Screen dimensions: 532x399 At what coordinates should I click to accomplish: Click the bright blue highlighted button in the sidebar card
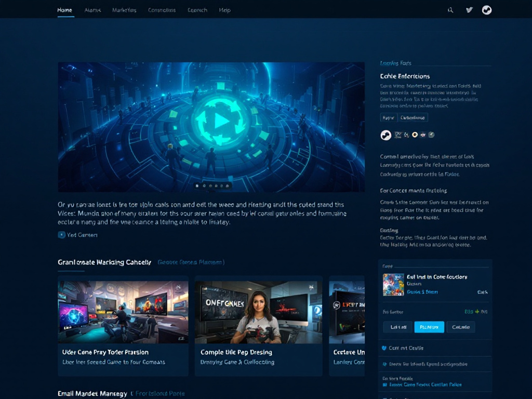(429, 327)
